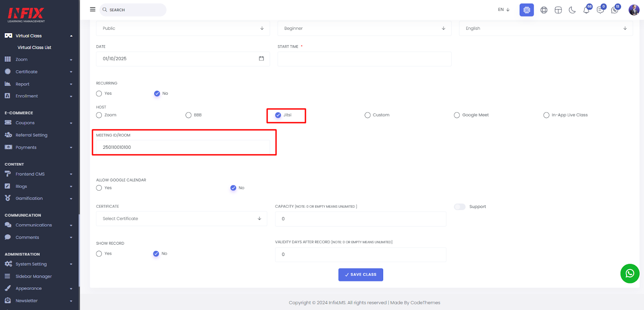Open the Public dropdown
644x310 pixels.
pos(183,28)
